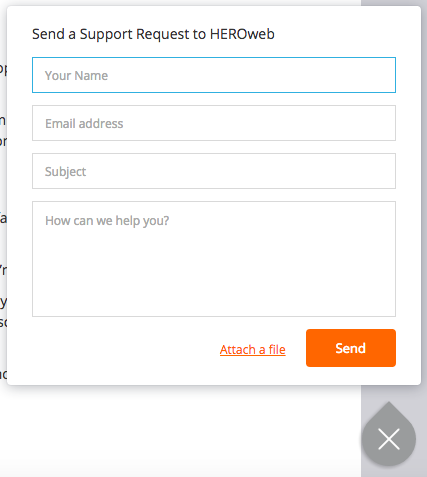427x477 pixels.
Task: Dismiss the form via the gray teardrop button
Action: (x=389, y=439)
